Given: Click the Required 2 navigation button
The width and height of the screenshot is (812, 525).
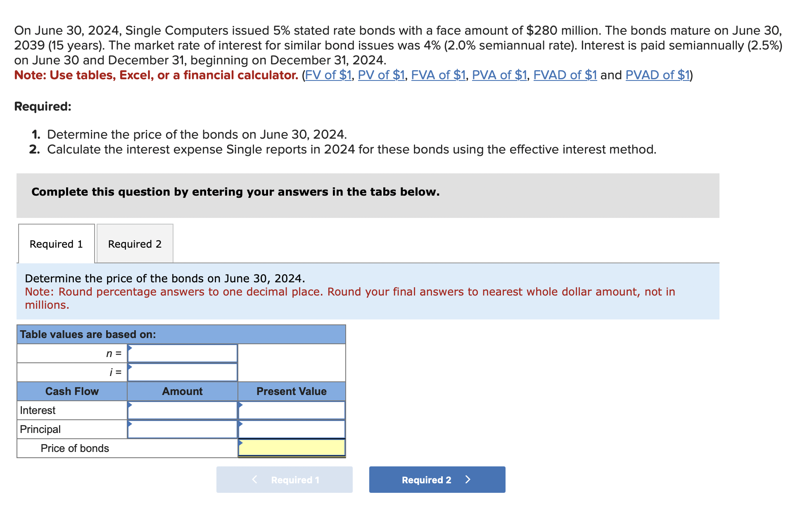Looking at the screenshot, I should coord(437,480).
